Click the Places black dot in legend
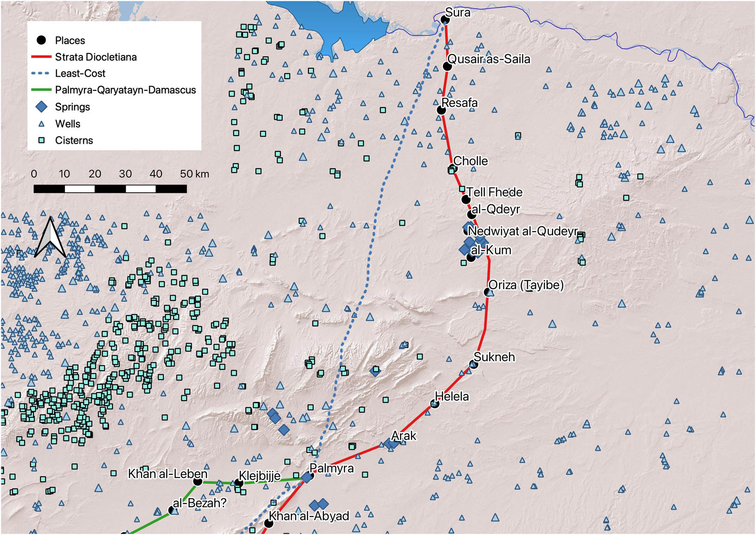Viewport: 756px width, 535px height. pyautogui.click(x=41, y=40)
